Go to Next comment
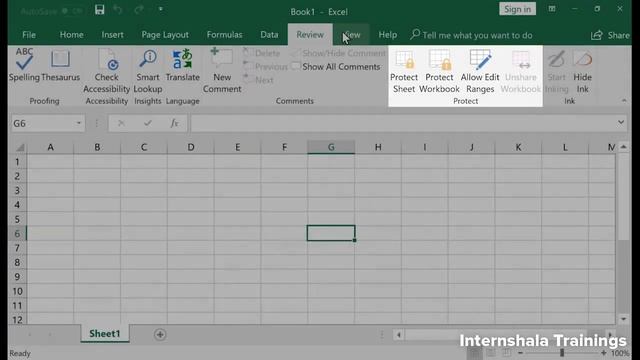Viewport: 640px width, 360px height. pos(258,80)
